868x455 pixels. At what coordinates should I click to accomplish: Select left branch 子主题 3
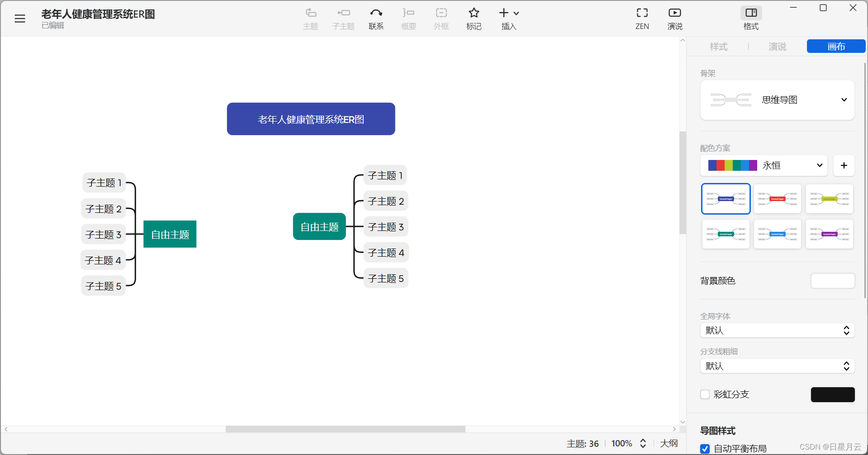click(104, 235)
